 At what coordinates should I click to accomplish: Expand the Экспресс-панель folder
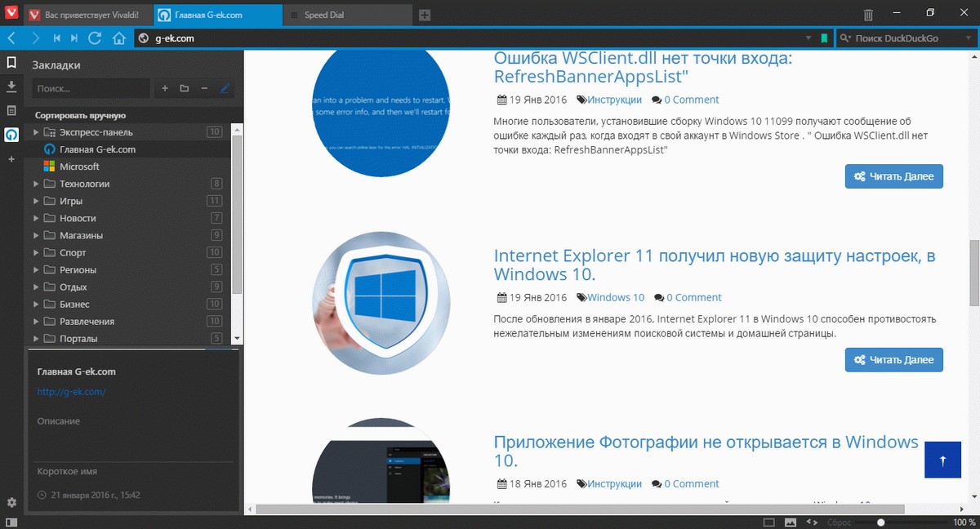pyautogui.click(x=36, y=132)
